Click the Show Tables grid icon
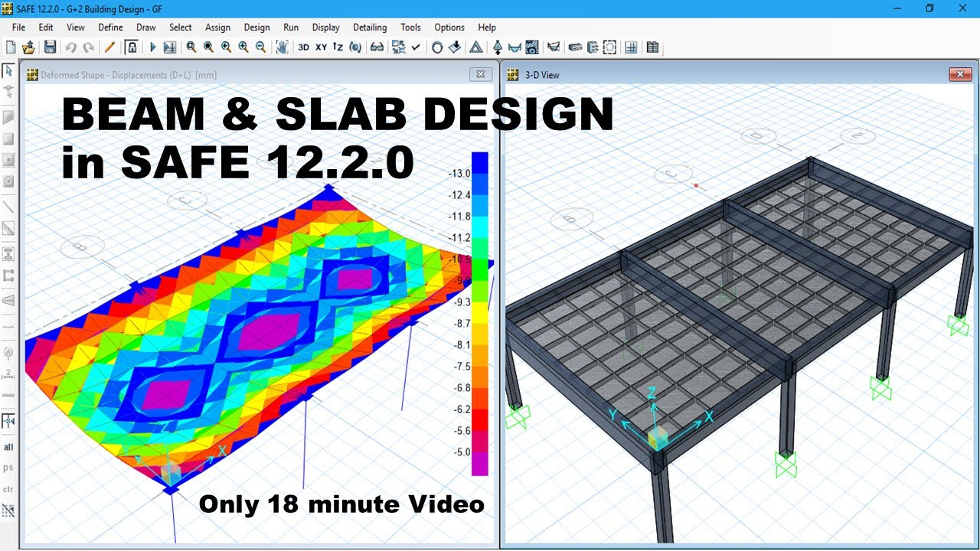The width and height of the screenshot is (980, 551). tap(632, 47)
